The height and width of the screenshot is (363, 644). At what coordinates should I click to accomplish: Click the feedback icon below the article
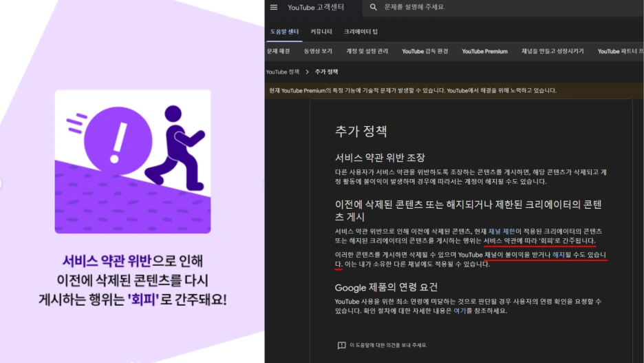[x=341, y=345]
